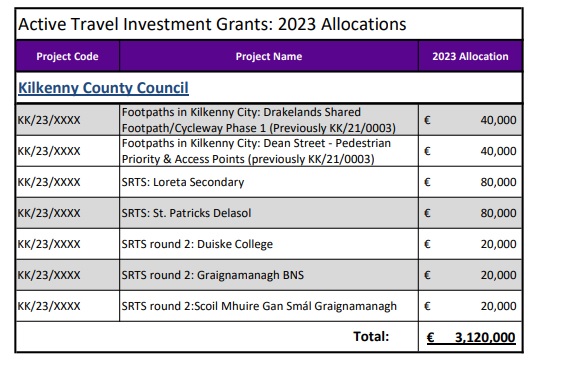586x372 pixels.
Task: Select the 2023 Allocation column header
Action: pos(470,56)
